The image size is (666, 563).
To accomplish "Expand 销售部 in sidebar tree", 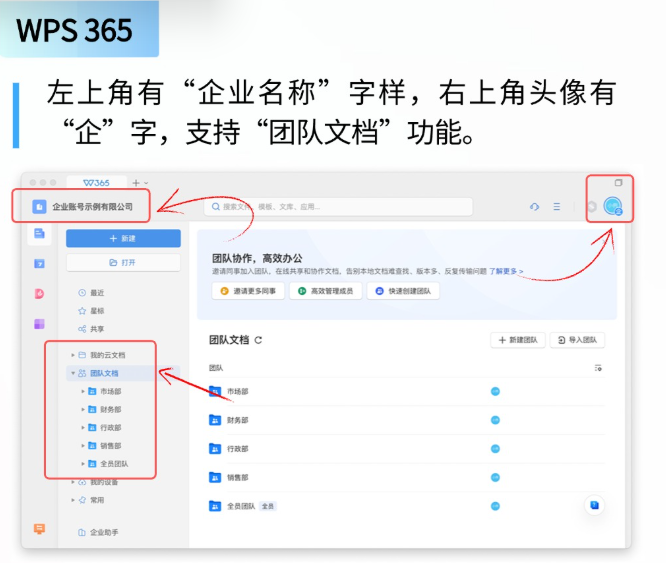I will click(83, 446).
